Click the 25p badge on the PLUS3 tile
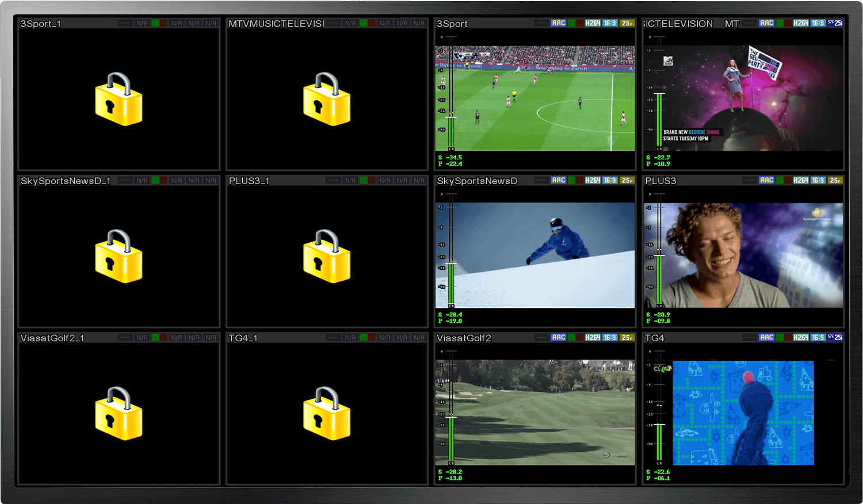 pos(835,180)
